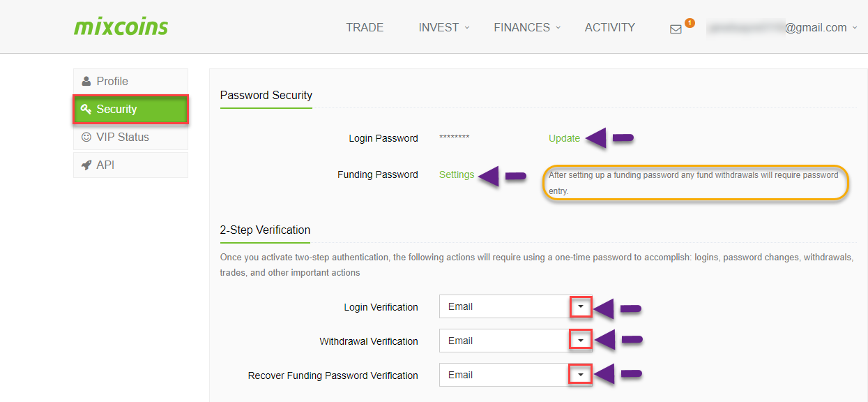Open the account email dropdown
Viewport: 868px width, 402px height.
pos(782,27)
